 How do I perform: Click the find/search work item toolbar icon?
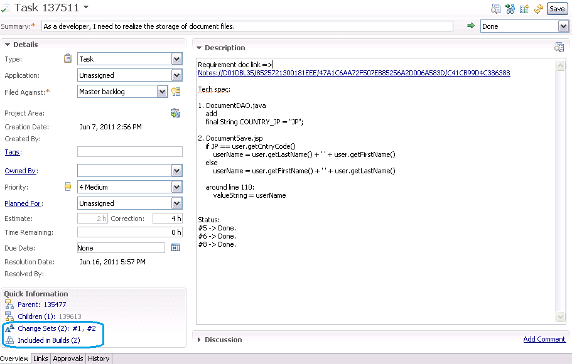point(496,9)
